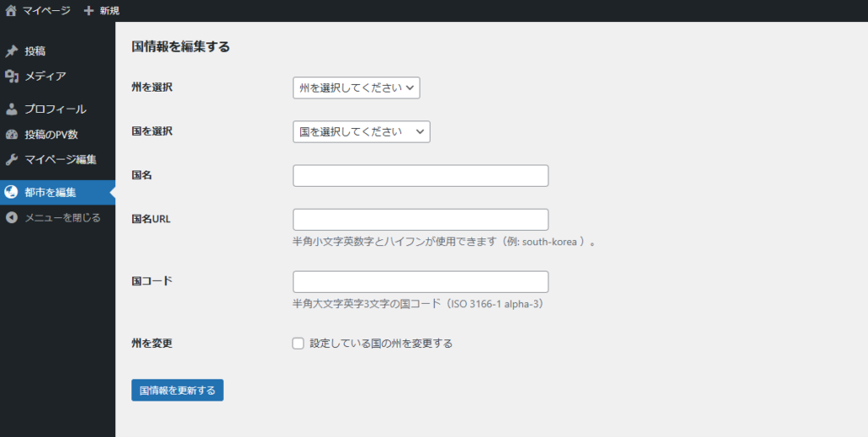This screenshot has height=437, width=868.
Task: Click the dashboard gauge icon for 投稿のPV数
Action: click(12, 135)
